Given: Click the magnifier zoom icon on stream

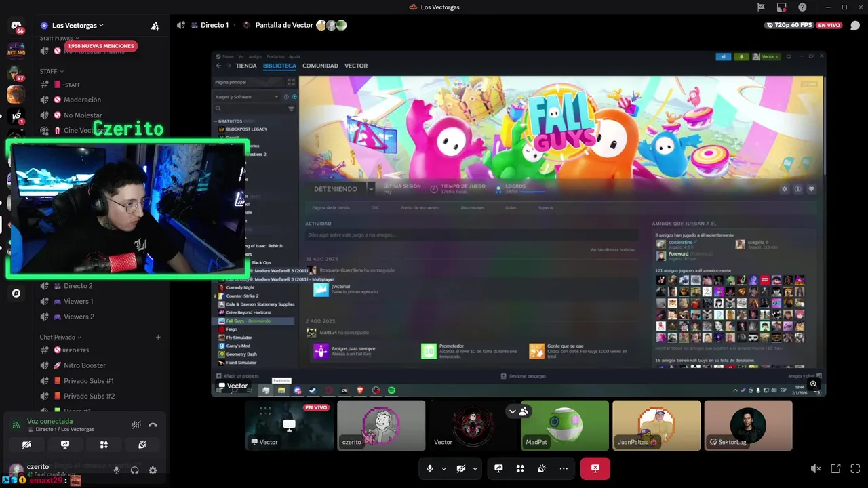Looking at the screenshot, I should point(814,384).
